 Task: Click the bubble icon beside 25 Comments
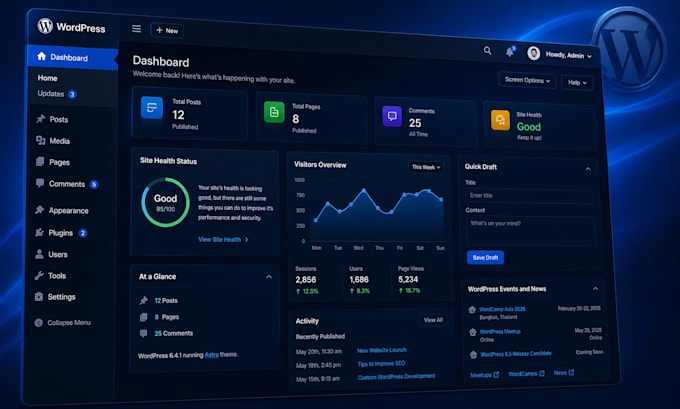(143, 333)
